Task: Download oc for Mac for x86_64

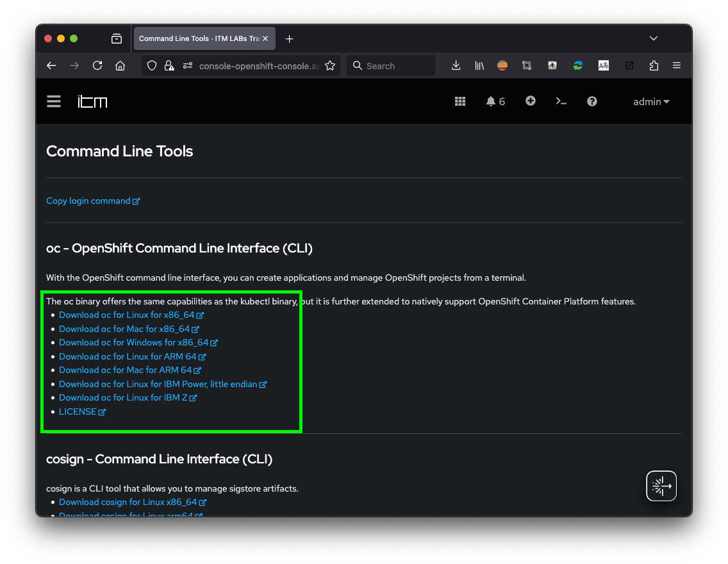Action: coord(129,329)
